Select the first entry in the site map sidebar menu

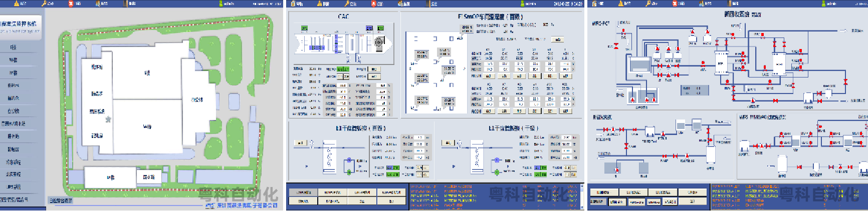[x=14, y=47]
